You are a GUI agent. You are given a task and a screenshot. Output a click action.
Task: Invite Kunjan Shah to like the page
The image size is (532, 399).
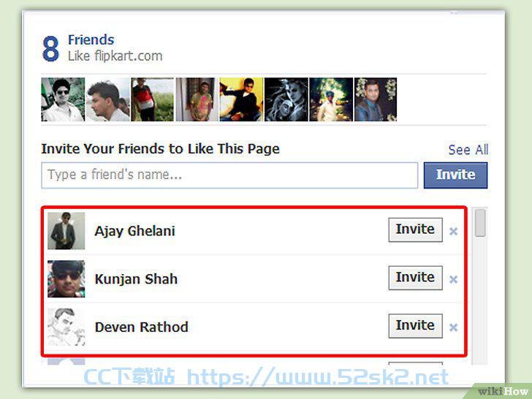pyautogui.click(x=415, y=278)
